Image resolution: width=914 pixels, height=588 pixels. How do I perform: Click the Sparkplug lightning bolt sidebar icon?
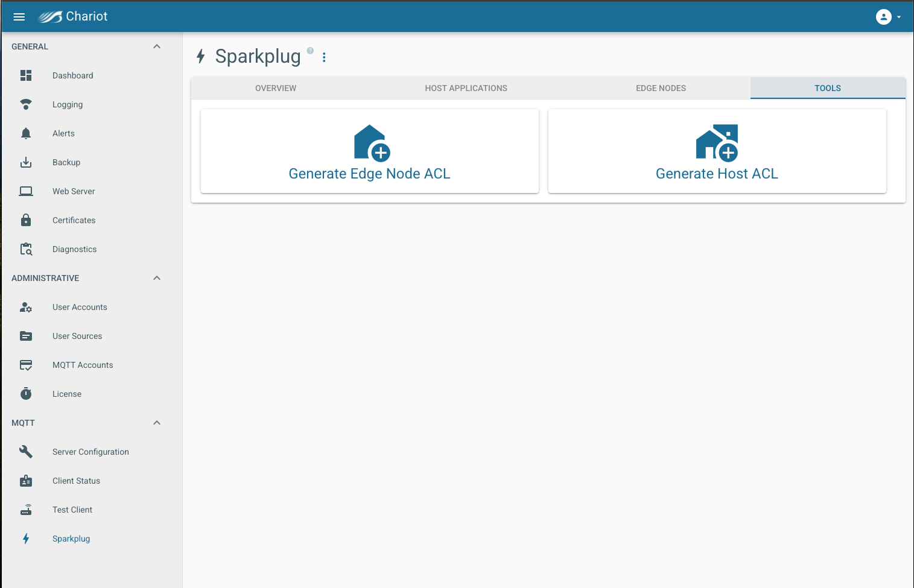coord(26,539)
